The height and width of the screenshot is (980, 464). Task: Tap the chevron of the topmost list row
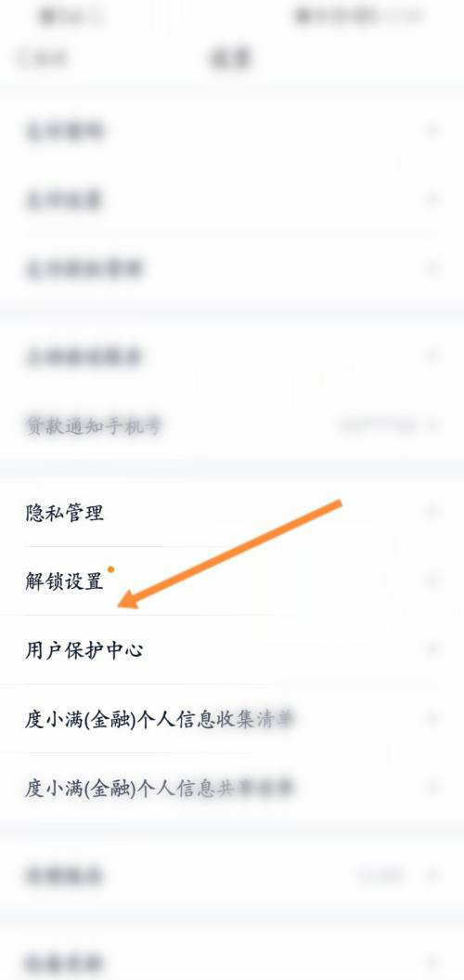pos(432,130)
